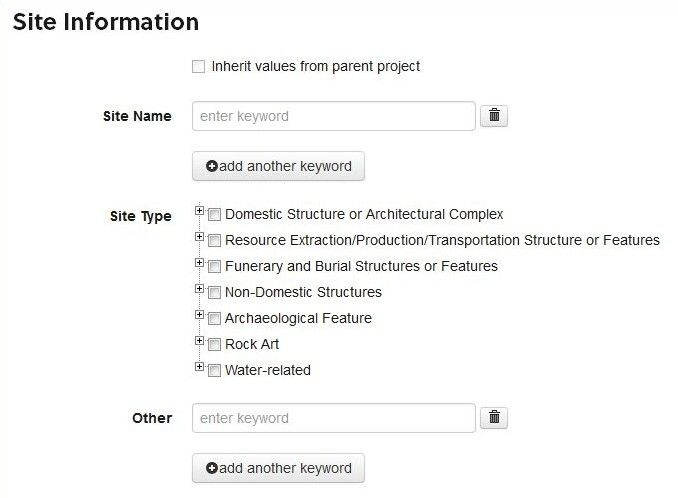Check Funerary and Burial Structures or Features

(x=214, y=266)
